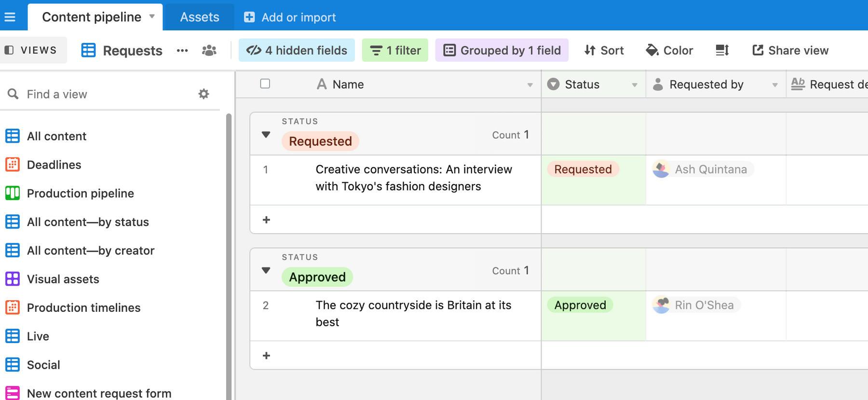Check the select-all rows checkbox

[265, 84]
